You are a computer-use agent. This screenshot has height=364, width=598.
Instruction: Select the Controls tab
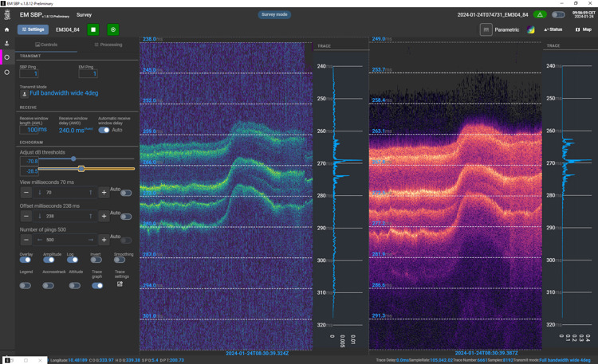click(47, 45)
